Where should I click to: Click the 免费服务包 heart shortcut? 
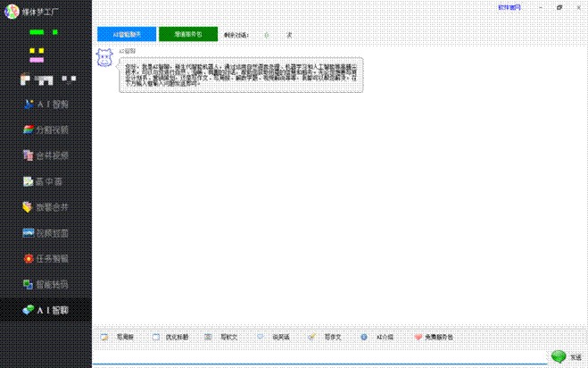pos(434,338)
